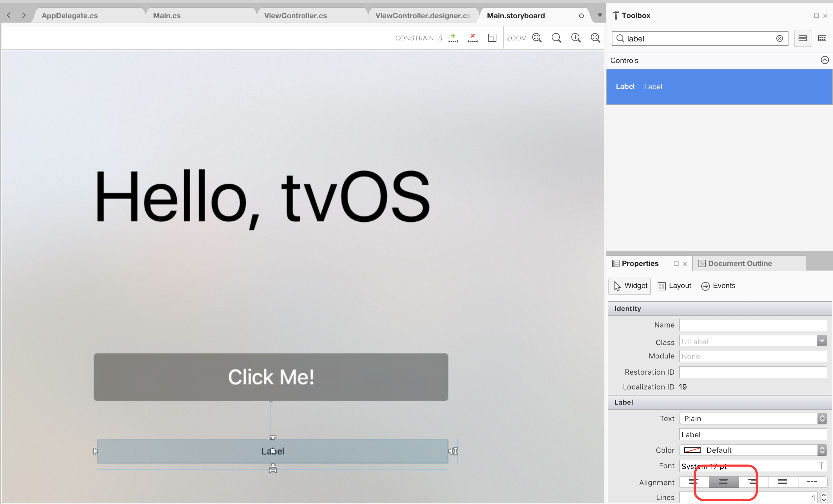The height and width of the screenshot is (504, 833).
Task: Enable justified text alignment
Action: tap(782, 482)
